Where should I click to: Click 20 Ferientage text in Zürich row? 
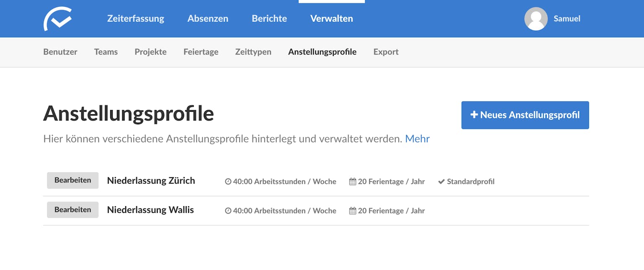[391, 181]
